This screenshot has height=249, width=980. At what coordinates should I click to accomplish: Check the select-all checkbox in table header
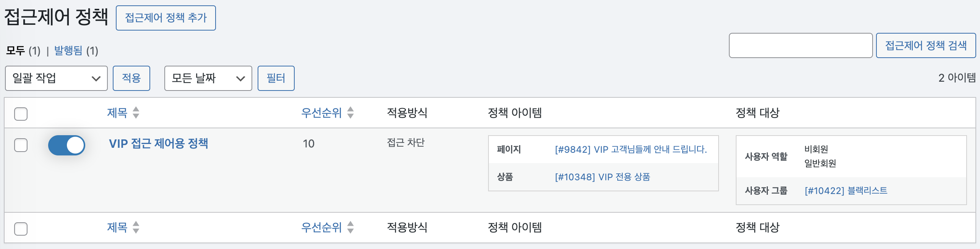[x=21, y=114]
